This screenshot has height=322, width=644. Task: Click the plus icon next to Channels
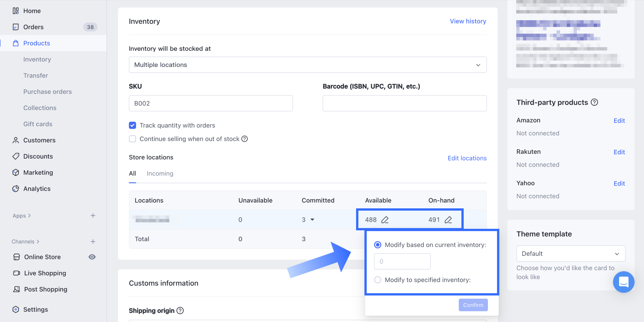(93, 241)
